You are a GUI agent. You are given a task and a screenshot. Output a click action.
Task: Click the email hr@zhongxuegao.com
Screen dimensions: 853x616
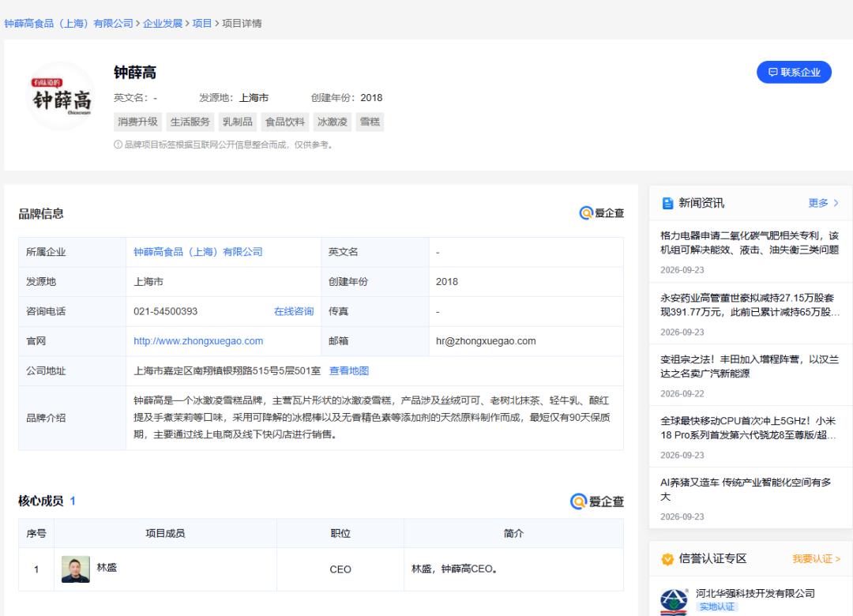486,341
